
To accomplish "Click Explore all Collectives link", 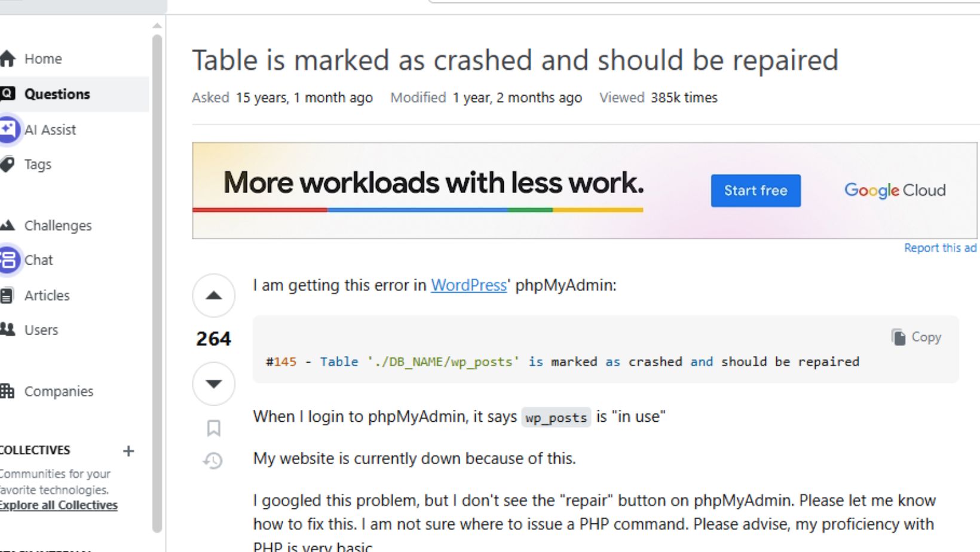I will tap(59, 505).
